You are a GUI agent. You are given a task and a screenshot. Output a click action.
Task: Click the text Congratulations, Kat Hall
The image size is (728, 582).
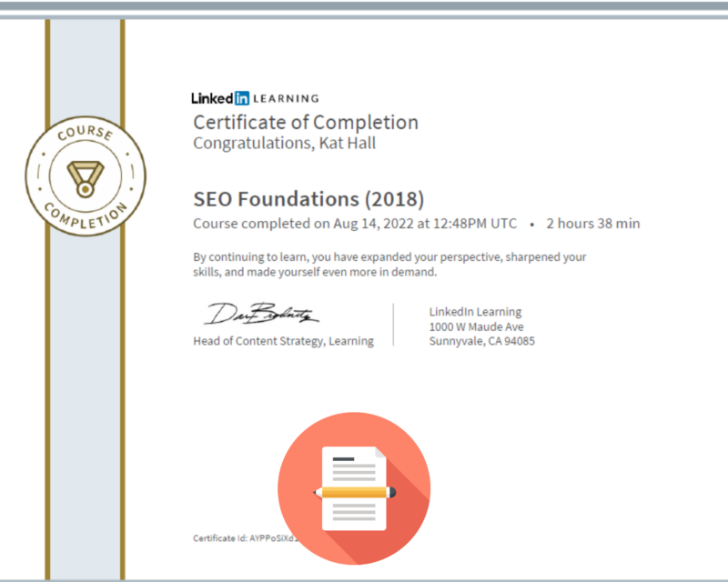(284, 143)
